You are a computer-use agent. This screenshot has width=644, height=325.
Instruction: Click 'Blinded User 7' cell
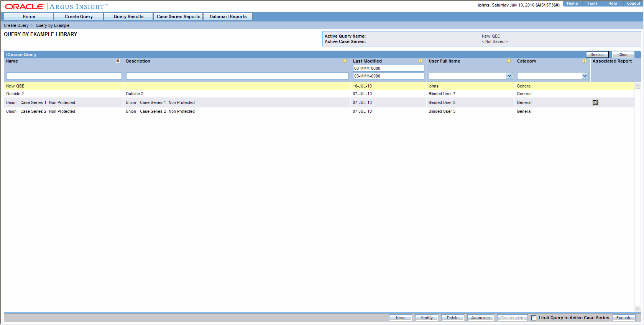coord(442,94)
